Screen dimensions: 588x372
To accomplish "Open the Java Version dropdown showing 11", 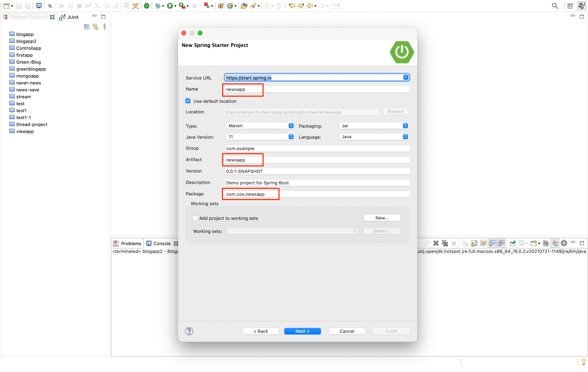I will coord(260,137).
